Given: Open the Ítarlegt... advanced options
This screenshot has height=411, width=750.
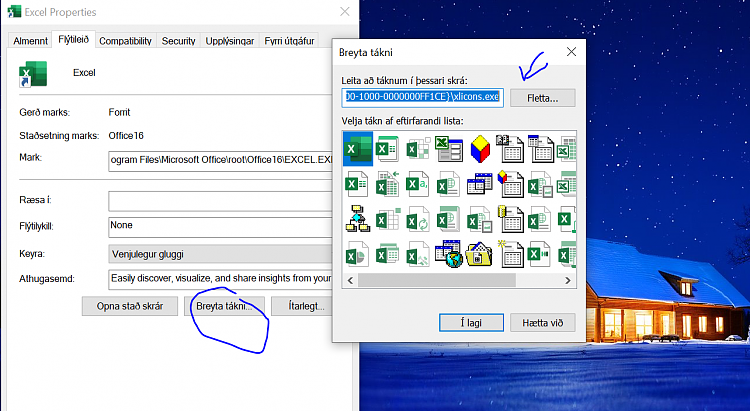Looking at the screenshot, I should (302, 306).
